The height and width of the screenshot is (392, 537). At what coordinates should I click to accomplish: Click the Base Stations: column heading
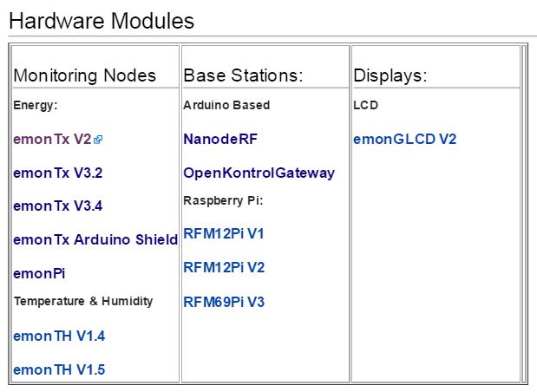(243, 75)
